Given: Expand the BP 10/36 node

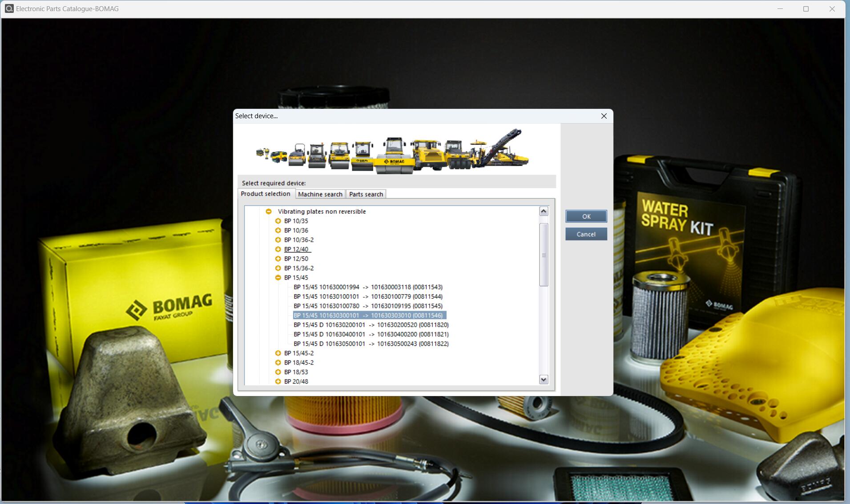Looking at the screenshot, I should [278, 230].
